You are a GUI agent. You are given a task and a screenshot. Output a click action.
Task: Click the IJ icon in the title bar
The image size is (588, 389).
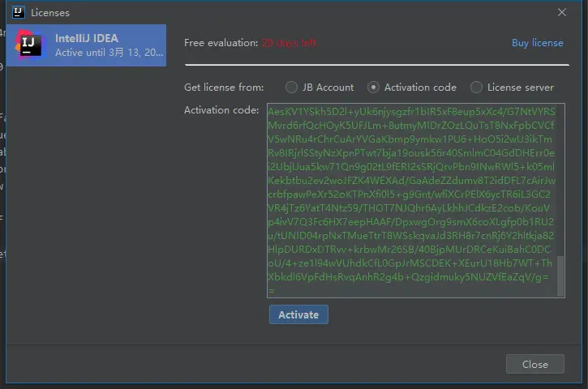(18, 12)
